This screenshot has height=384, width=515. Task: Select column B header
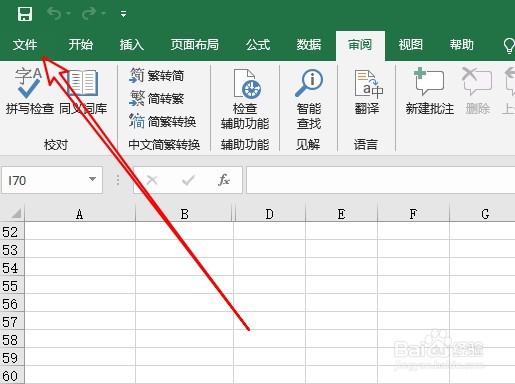pos(184,213)
